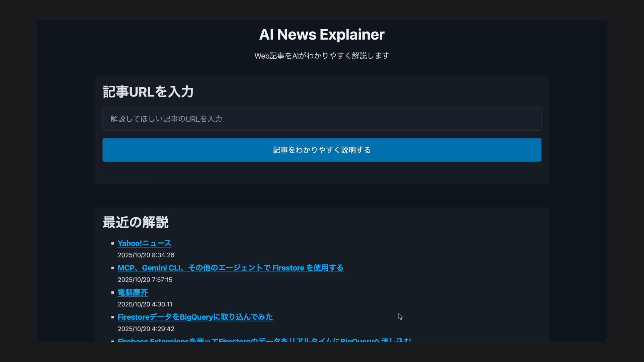Screen dimensions: 644x362
Task: Click the 記事URLを入力 heading
Action: point(148,92)
